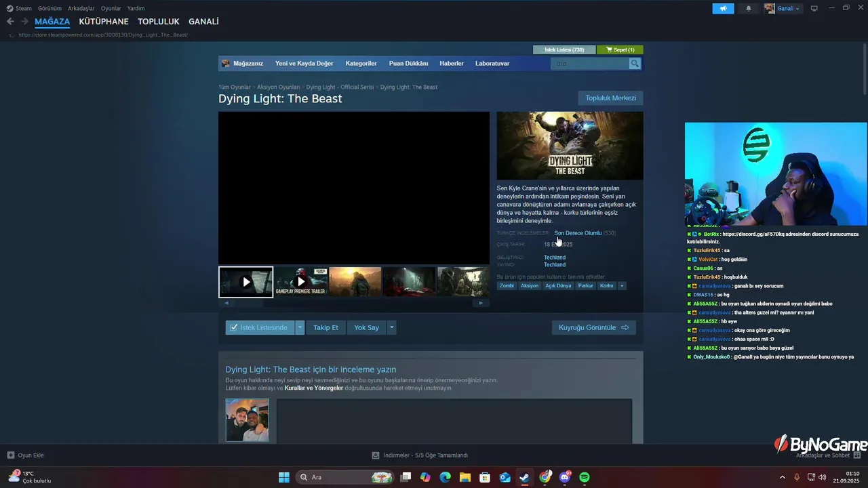Select the Aksiyon tag

pos(530,286)
